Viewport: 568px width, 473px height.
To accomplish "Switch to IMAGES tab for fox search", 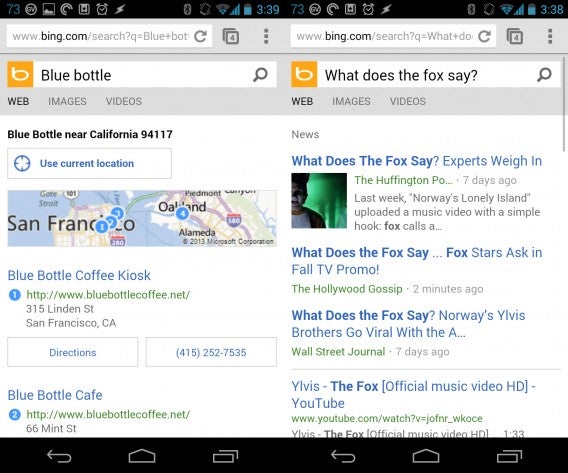I will [x=351, y=101].
